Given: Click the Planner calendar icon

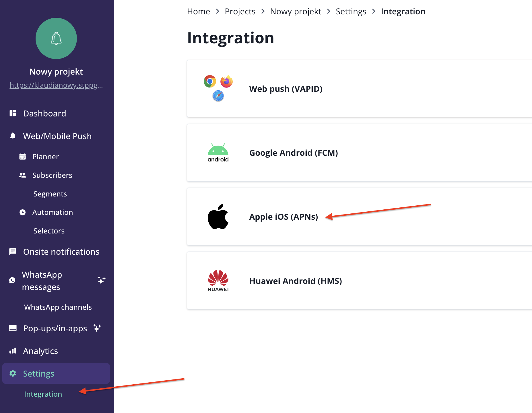Looking at the screenshot, I should [x=22, y=157].
